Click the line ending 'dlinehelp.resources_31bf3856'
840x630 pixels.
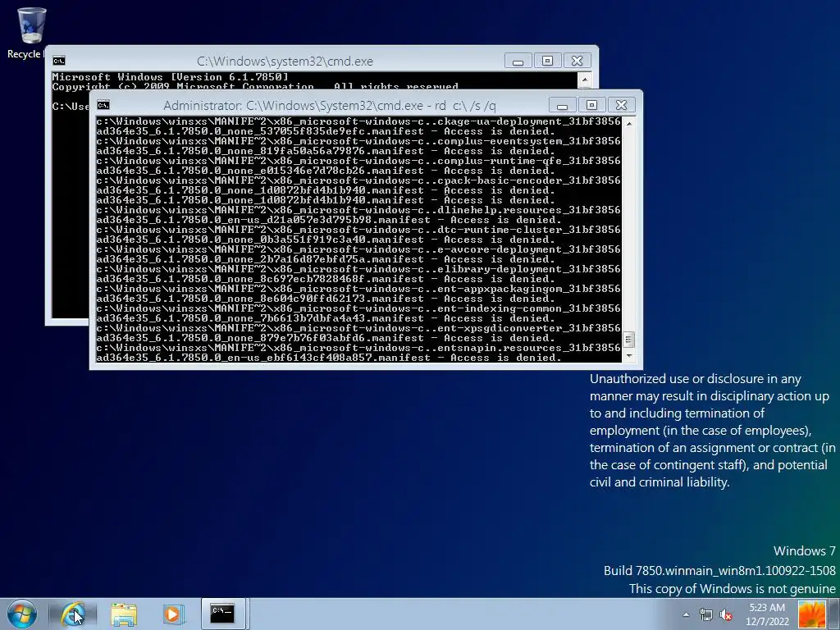pos(358,210)
